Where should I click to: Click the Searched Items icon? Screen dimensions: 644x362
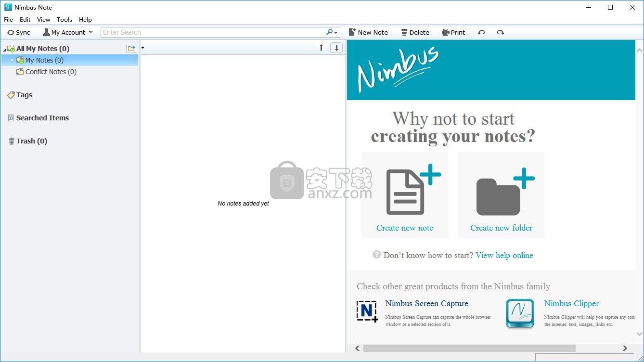(11, 118)
